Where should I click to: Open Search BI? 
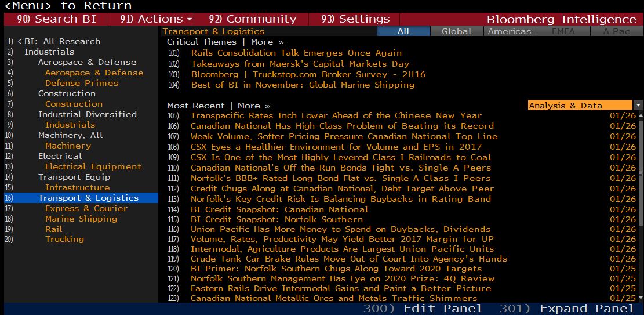click(x=56, y=19)
